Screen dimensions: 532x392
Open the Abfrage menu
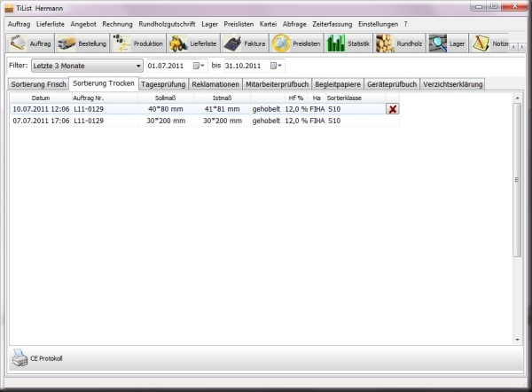tap(294, 24)
